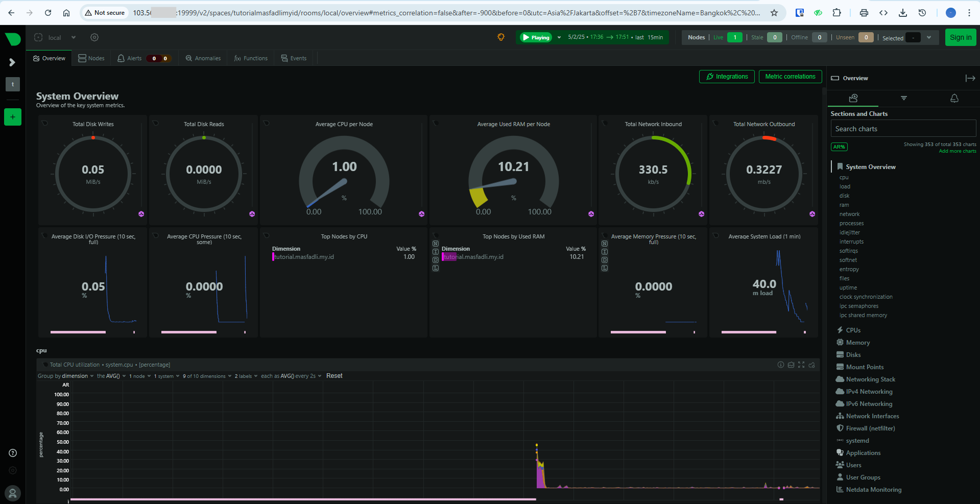Viewport: 980px width, 504px height.
Task: Bookmark this page with the star icon
Action: tap(774, 13)
